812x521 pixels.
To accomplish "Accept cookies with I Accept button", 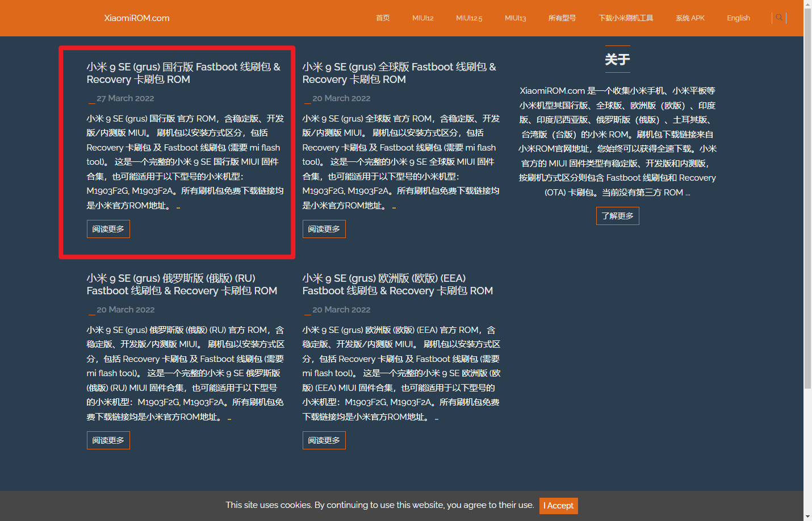I will click(x=559, y=506).
